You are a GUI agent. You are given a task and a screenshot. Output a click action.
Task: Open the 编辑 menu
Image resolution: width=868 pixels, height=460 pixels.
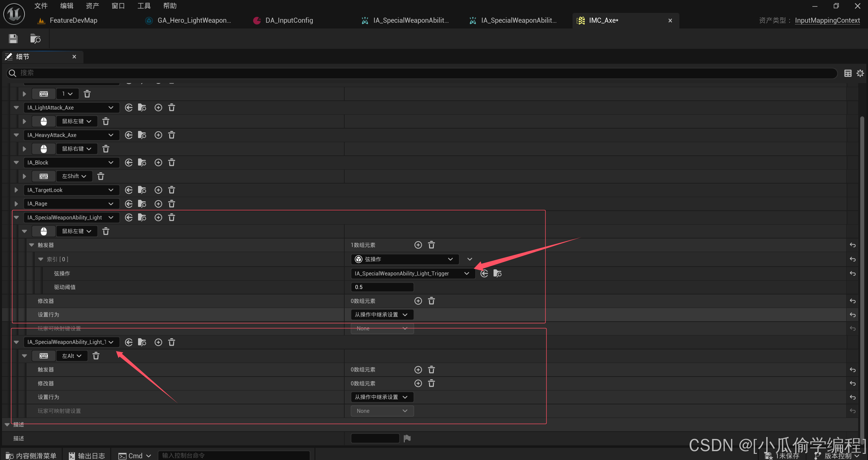click(67, 6)
